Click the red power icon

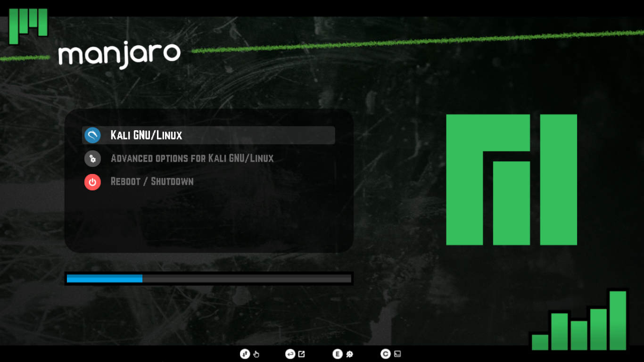click(92, 182)
